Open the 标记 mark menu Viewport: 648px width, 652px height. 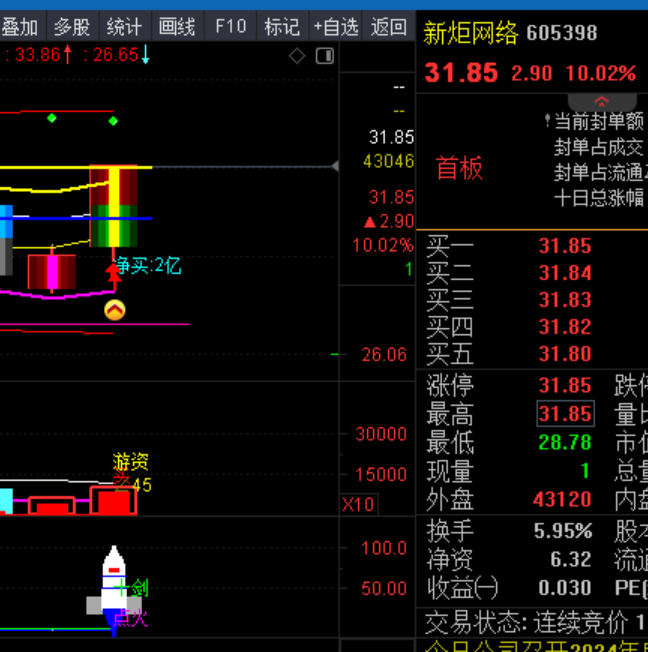pyautogui.click(x=282, y=27)
